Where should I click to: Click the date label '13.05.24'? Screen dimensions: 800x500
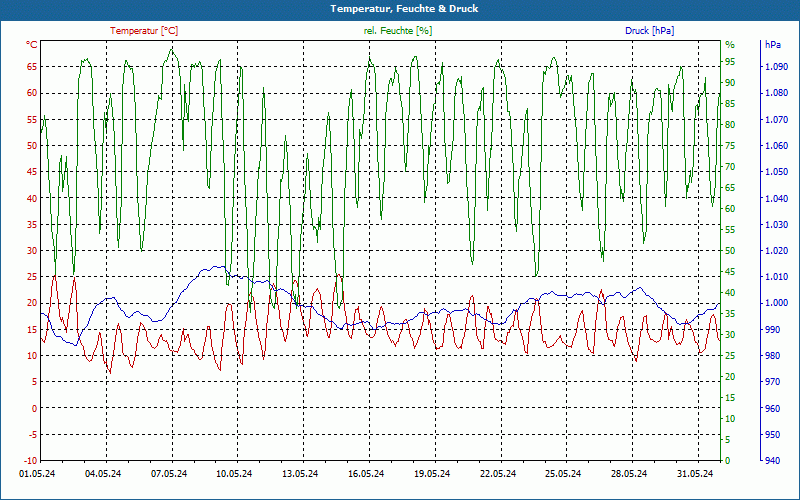pos(300,474)
